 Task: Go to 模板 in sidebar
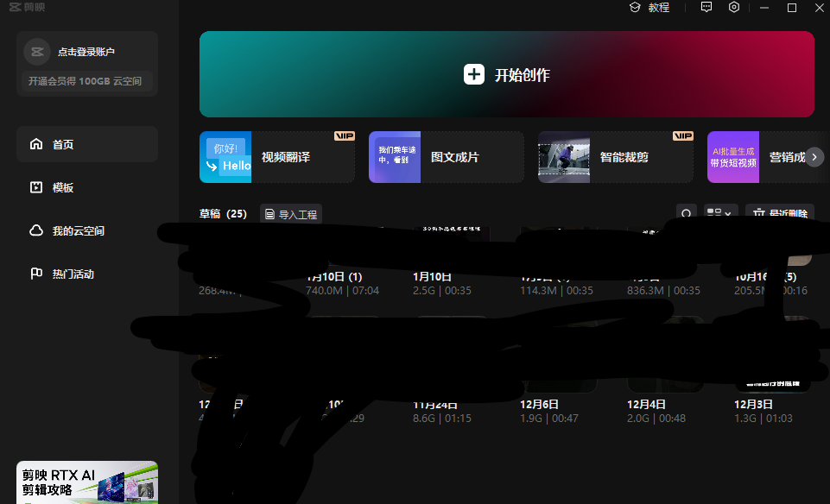pyautogui.click(x=87, y=187)
